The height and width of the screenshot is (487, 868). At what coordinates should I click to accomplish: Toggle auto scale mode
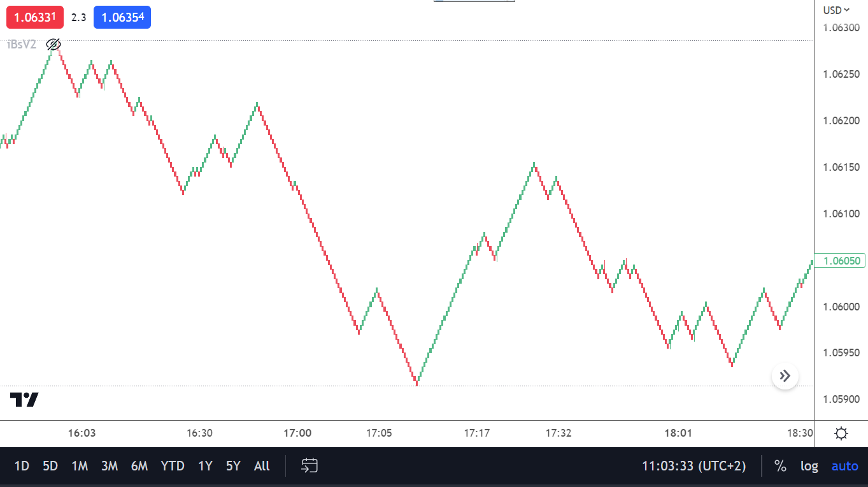pyautogui.click(x=844, y=466)
